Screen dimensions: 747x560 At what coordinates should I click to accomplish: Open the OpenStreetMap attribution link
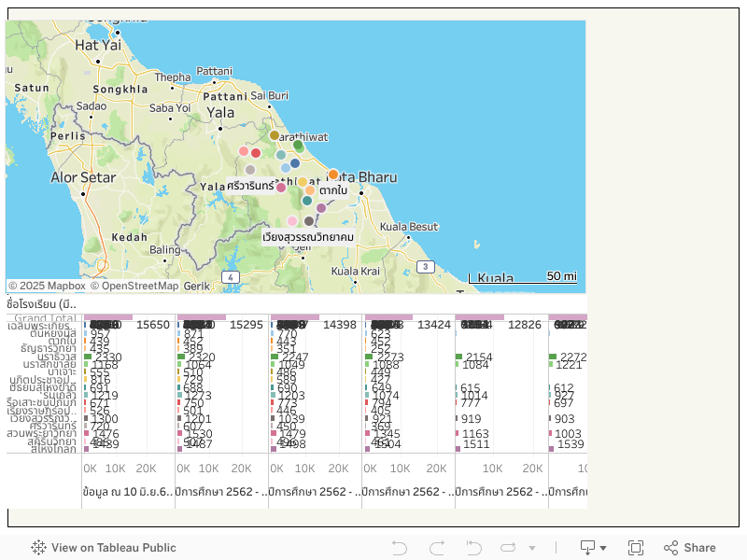click(x=136, y=287)
